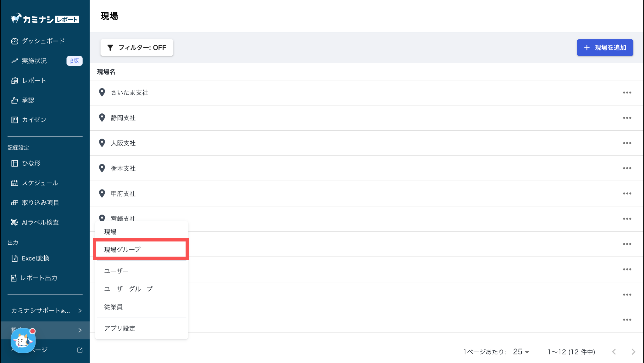
Task: Select アプリ設定 menu entry
Action: (120, 328)
